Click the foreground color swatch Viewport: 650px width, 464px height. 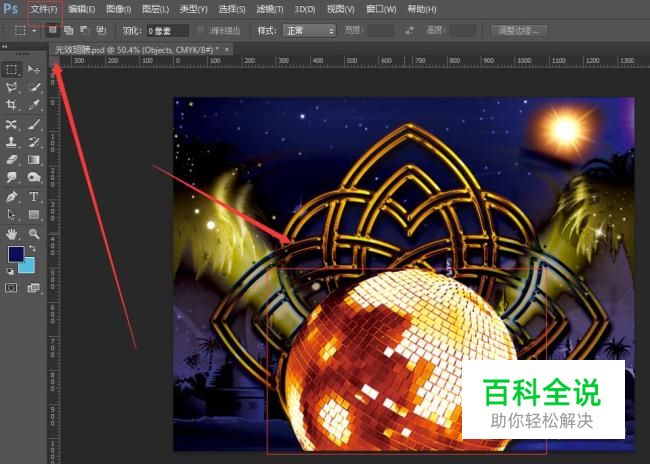(16, 254)
